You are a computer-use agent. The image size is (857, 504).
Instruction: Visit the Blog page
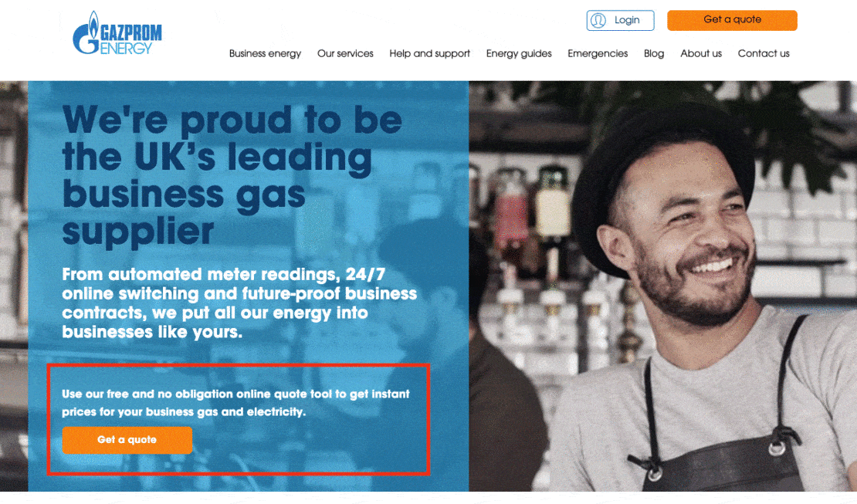[654, 53]
